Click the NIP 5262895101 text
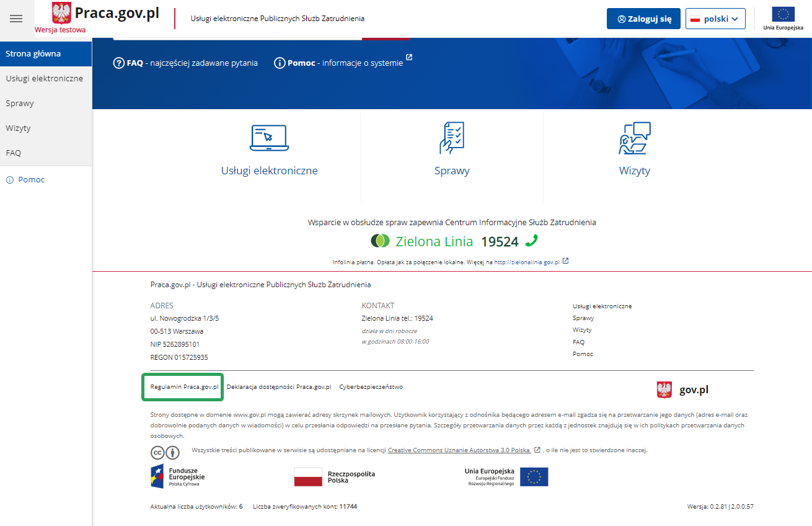This screenshot has height=526, width=812. [x=175, y=344]
